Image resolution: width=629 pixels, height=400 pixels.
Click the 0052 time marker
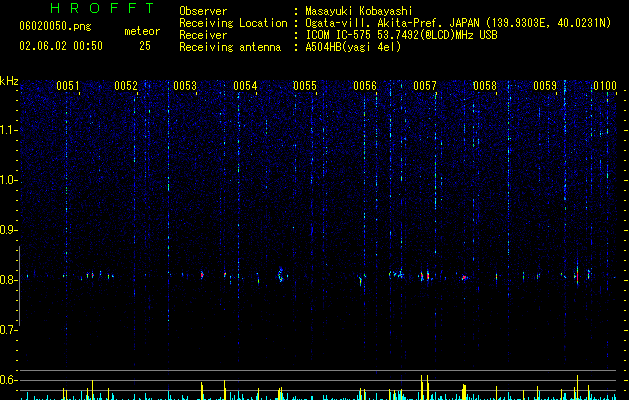point(126,86)
